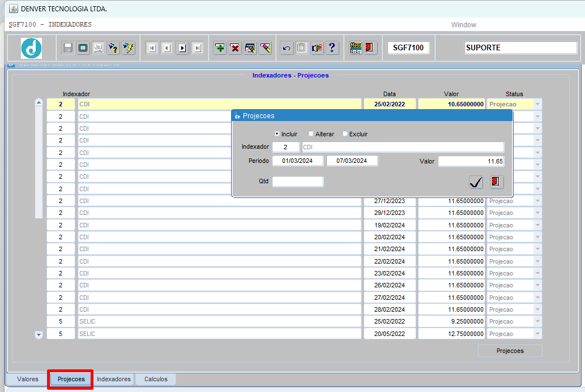The width and height of the screenshot is (585, 392).
Task: Insert a new record with the green plus
Action: (220, 48)
